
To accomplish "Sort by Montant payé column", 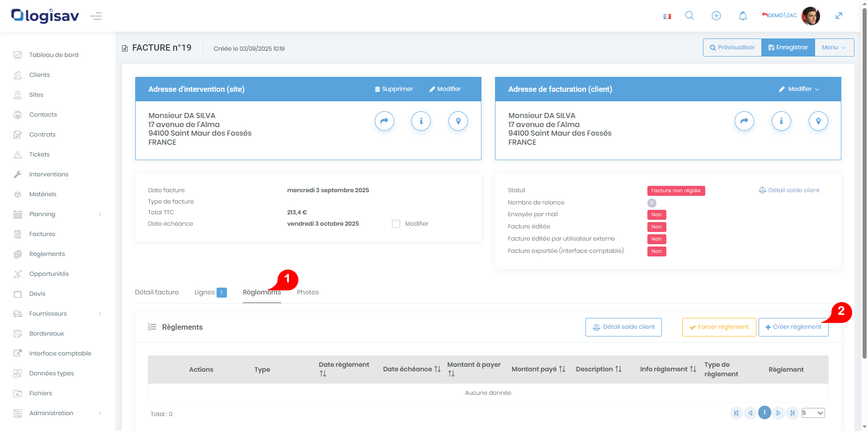I will pos(562,369).
